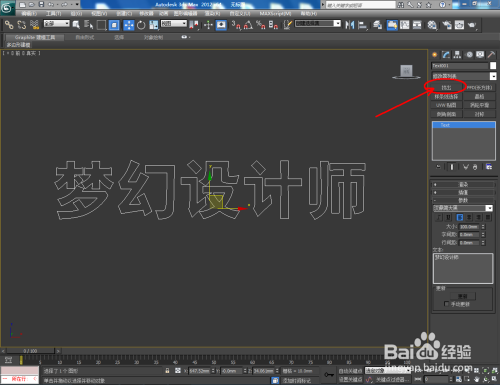Enable the 手动更新 checkbox
500x385 pixels.
coord(447,304)
